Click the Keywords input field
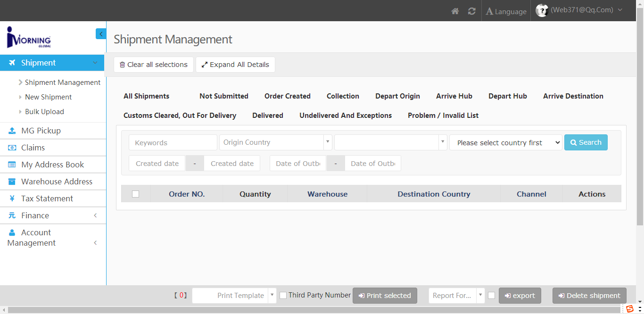The height and width of the screenshot is (314, 644). [173, 142]
